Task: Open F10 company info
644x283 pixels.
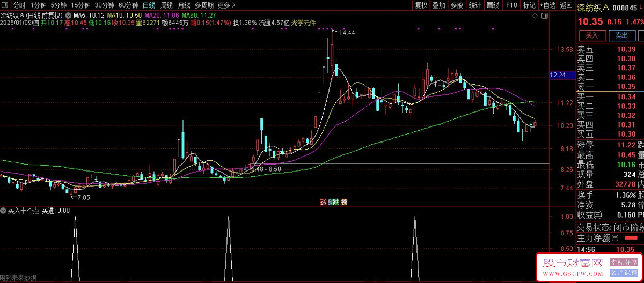Action: [x=511, y=5]
